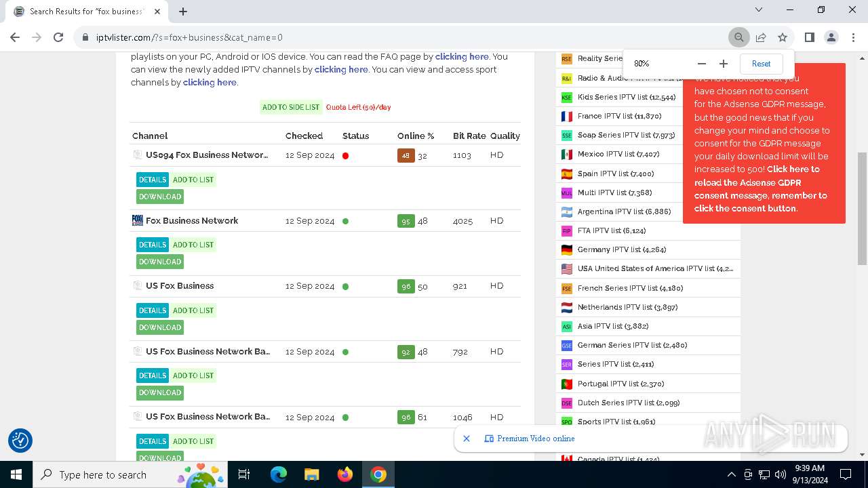868x488 pixels.
Task: Click the taskbar search box
Action: click(x=130, y=474)
